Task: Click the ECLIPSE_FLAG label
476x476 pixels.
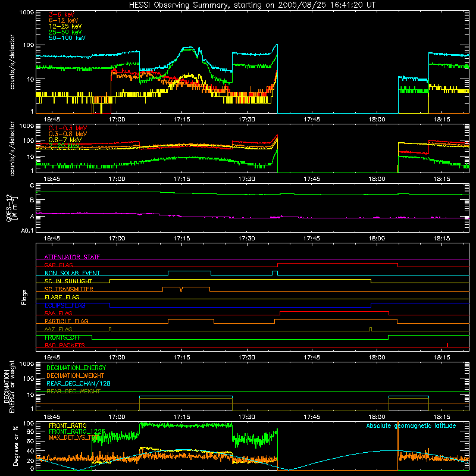Action: point(65,305)
